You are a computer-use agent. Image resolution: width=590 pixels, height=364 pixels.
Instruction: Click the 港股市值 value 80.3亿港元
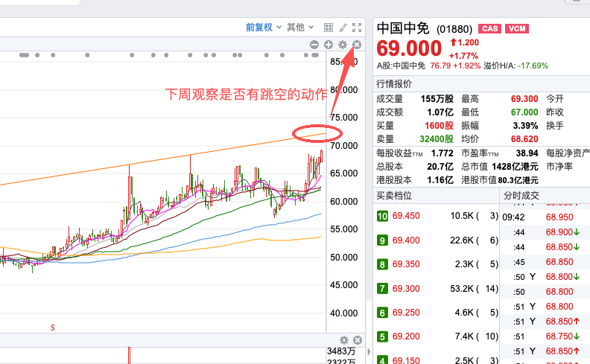pyautogui.click(x=518, y=180)
